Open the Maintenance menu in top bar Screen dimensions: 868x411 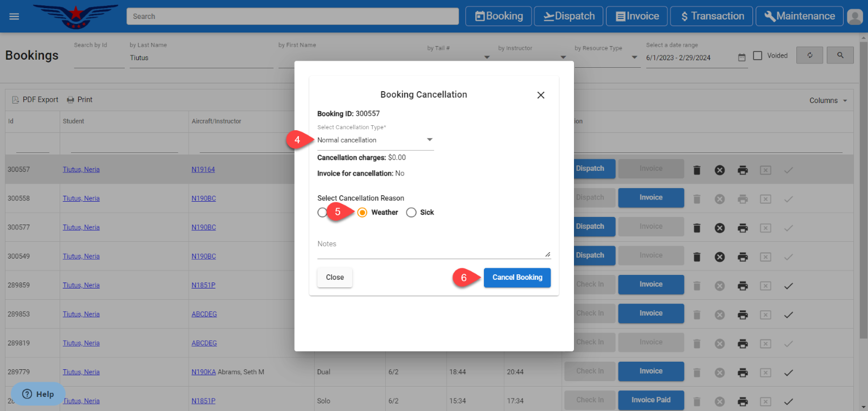pyautogui.click(x=799, y=16)
